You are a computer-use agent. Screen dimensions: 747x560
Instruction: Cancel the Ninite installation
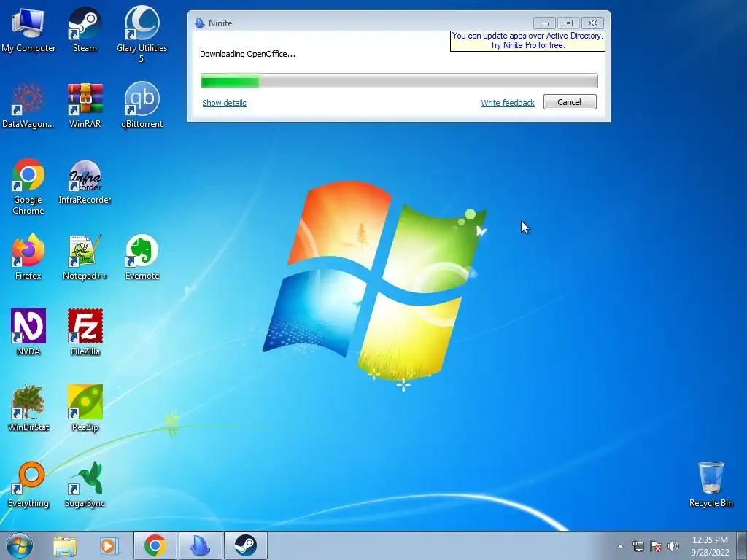[x=570, y=102]
